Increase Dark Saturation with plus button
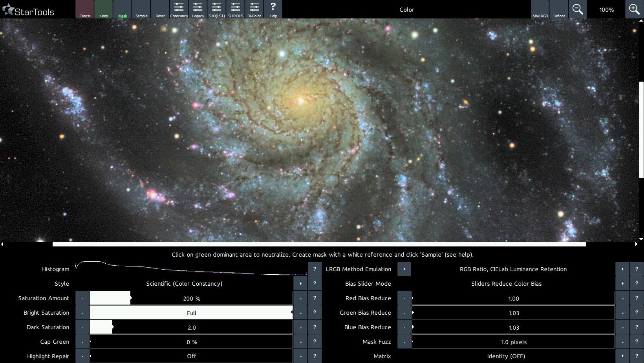644x363 pixels. [x=301, y=327]
